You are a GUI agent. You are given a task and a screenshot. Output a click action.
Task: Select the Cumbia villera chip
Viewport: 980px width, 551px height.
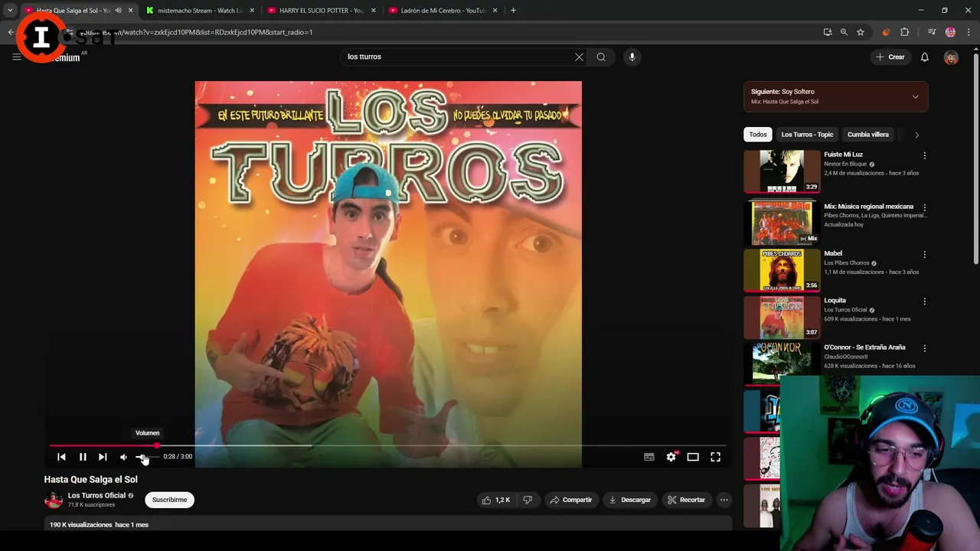(x=867, y=135)
